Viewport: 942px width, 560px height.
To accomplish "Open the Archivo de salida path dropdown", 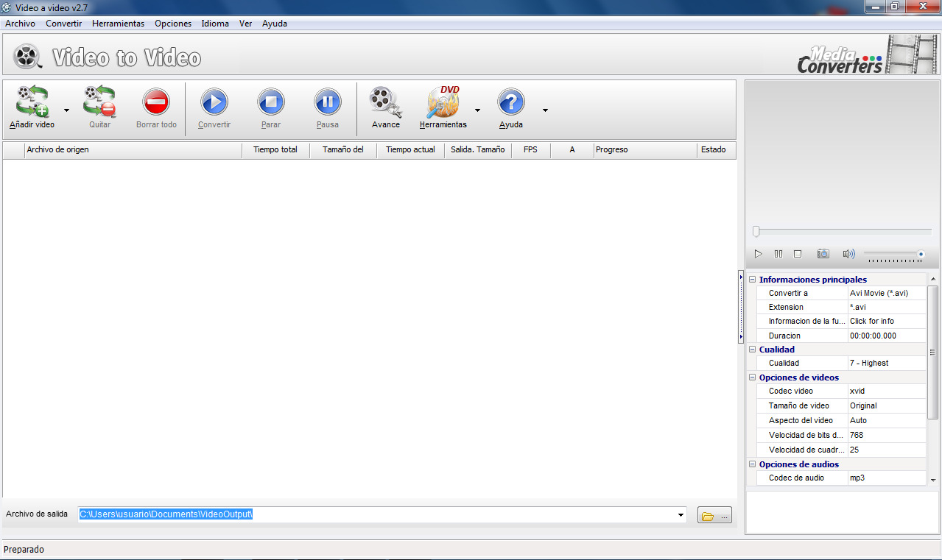I will pos(681,515).
